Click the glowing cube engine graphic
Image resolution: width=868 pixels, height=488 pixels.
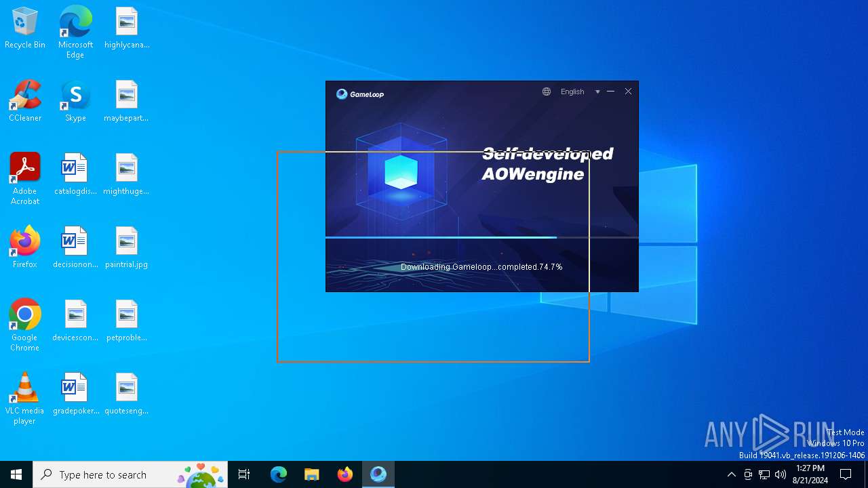click(401, 171)
